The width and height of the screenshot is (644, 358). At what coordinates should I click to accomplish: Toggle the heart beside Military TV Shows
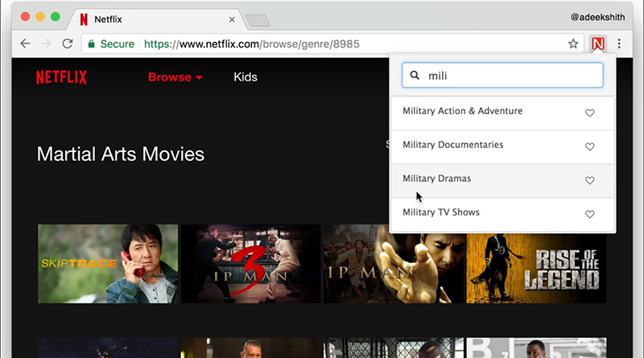[589, 215]
